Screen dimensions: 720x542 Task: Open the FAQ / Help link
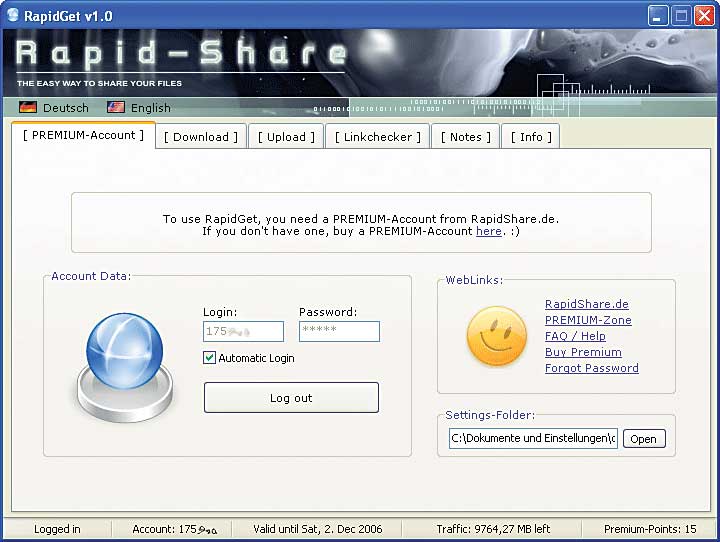[x=575, y=336]
